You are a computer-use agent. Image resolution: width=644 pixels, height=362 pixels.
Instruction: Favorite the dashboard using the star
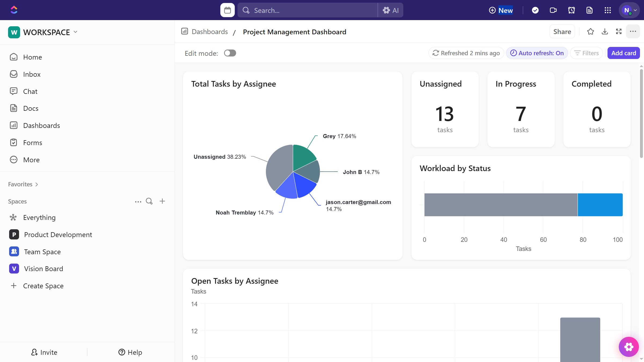pyautogui.click(x=590, y=31)
